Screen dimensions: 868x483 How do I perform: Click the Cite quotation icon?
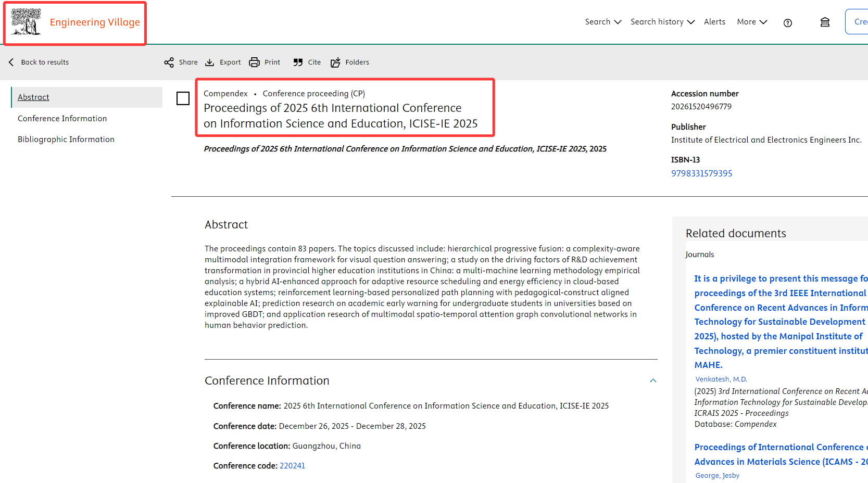click(298, 62)
